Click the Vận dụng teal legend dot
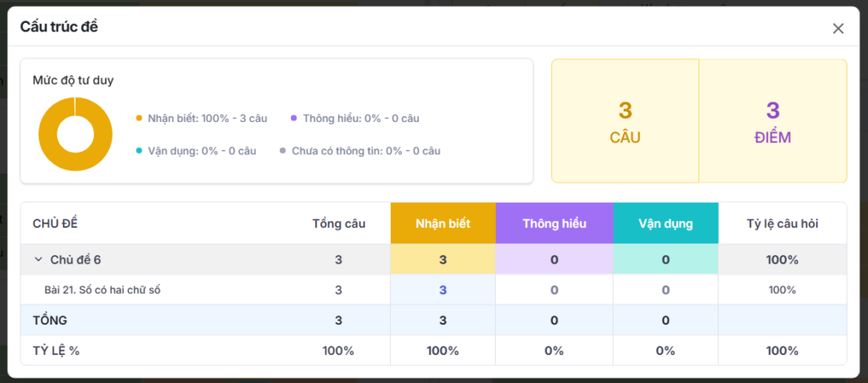This screenshot has width=868, height=383. click(x=139, y=151)
